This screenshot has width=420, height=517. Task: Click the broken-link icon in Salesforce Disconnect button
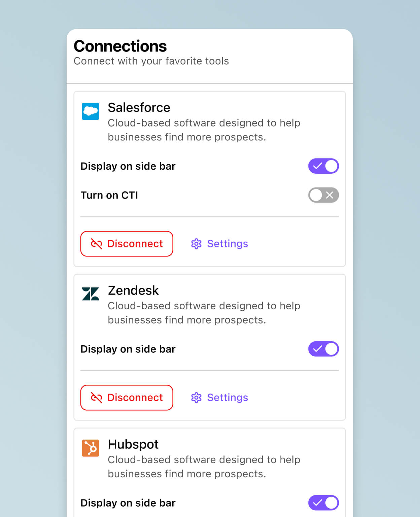pyautogui.click(x=97, y=244)
